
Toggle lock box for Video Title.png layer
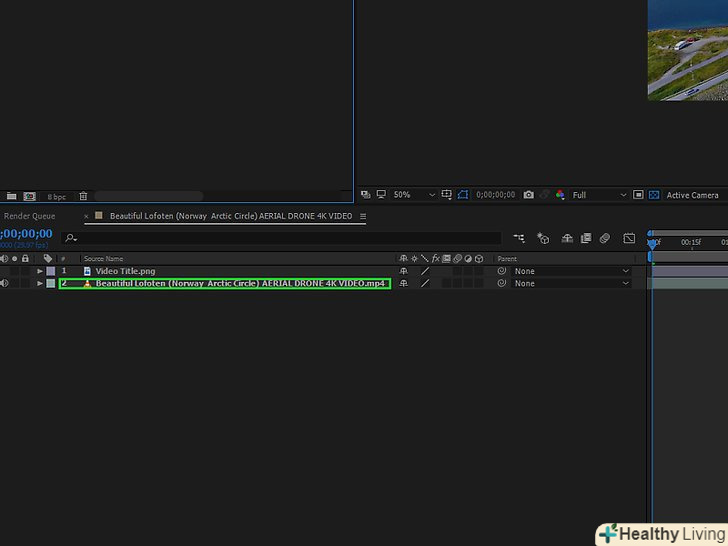coord(25,271)
